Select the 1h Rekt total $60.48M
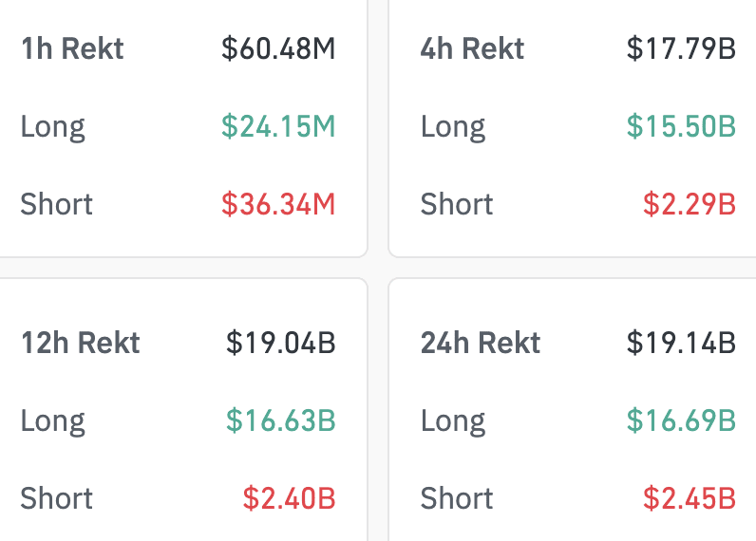Screen dimensions: 756x541 [278, 48]
